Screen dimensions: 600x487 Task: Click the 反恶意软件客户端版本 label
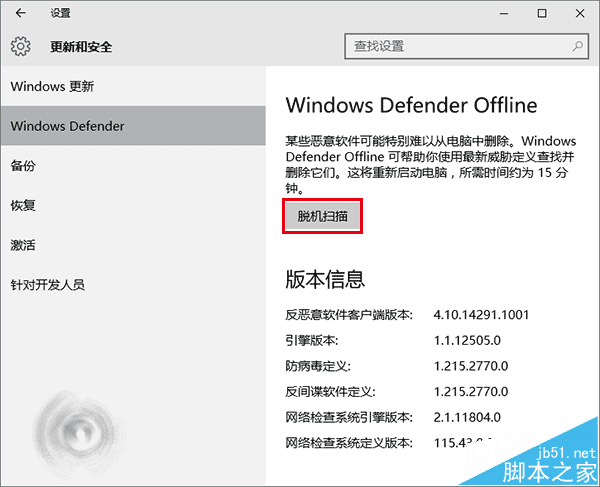click(349, 315)
